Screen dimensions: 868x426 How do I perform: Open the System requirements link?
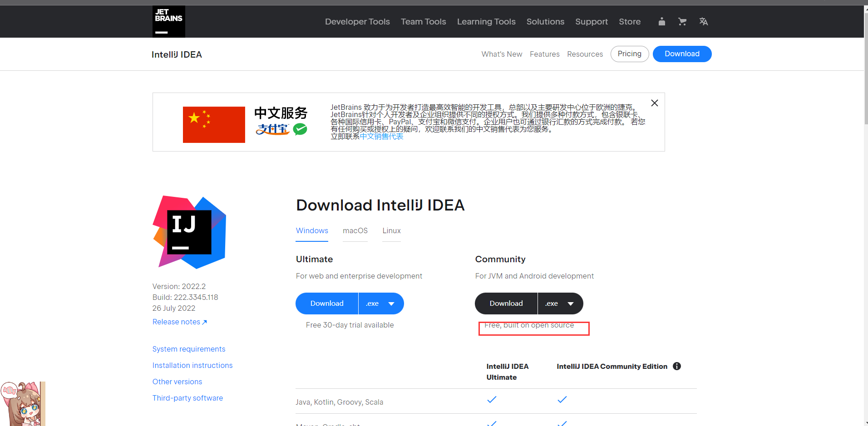coord(189,349)
